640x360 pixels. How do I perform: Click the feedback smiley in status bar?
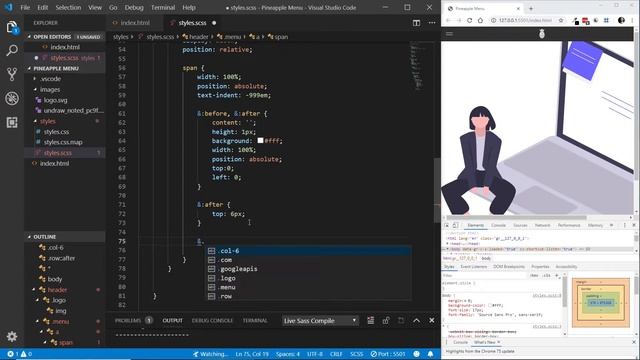[416, 354]
